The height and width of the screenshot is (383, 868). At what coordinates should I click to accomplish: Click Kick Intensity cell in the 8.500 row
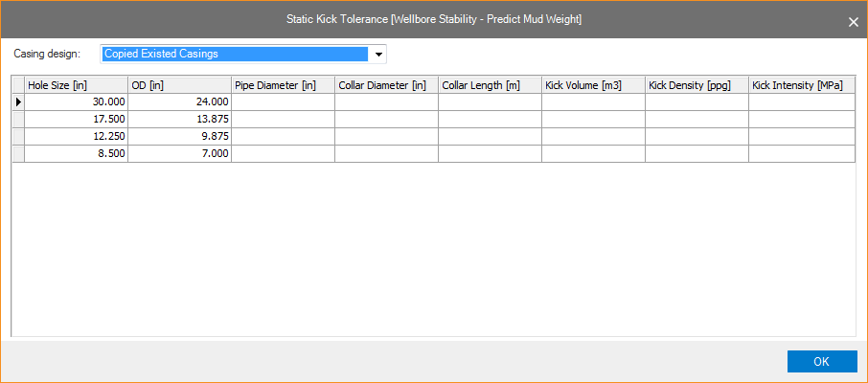click(x=801, y=153)
